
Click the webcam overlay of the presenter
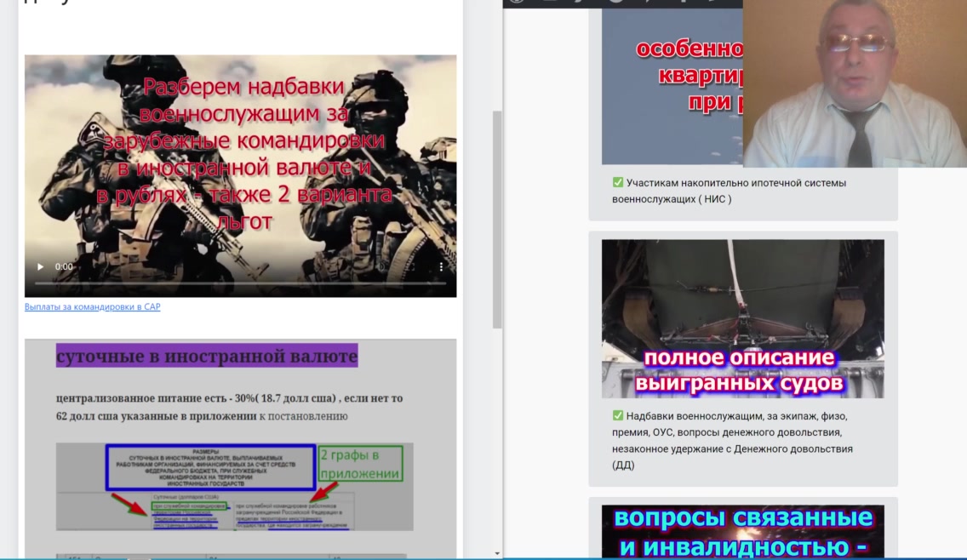pyautogui.click(x=855, y=83)
